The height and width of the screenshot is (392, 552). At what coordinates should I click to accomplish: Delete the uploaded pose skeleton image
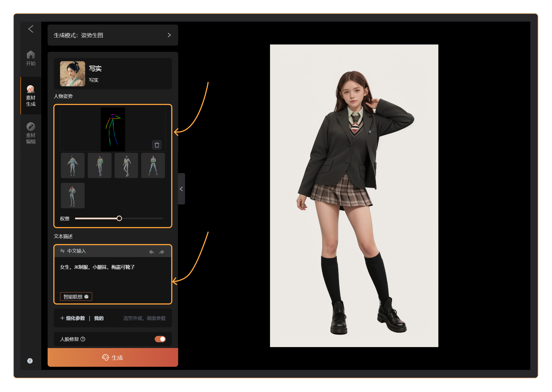pyautogui.click(x=157, y=145)
